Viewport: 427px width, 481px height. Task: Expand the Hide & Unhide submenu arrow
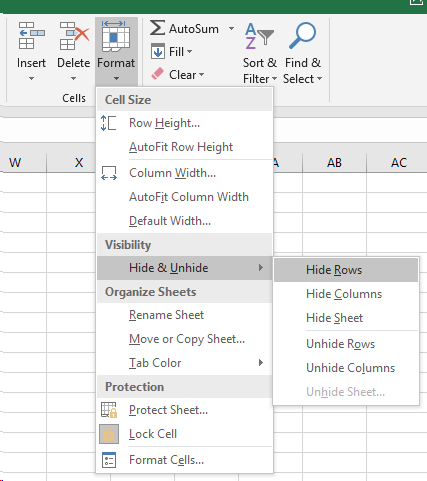[261, 268]
